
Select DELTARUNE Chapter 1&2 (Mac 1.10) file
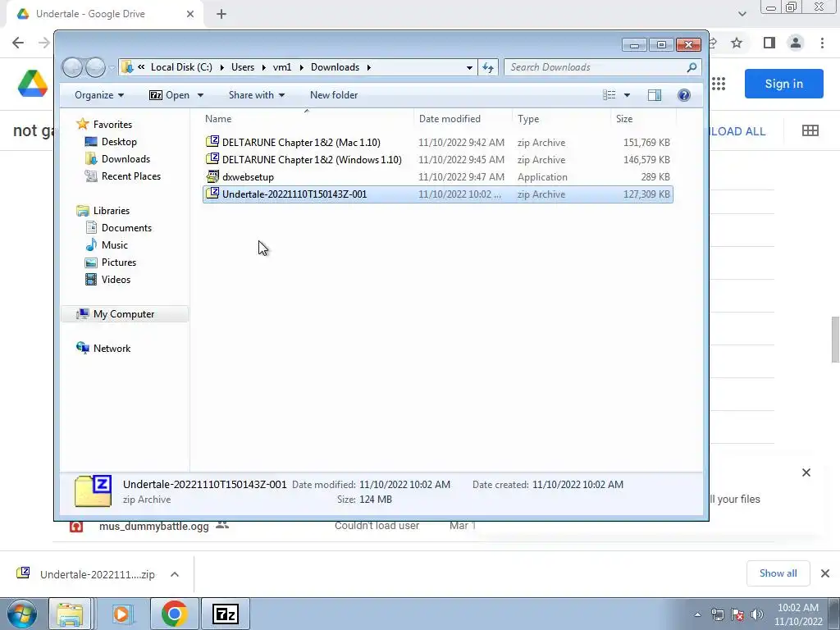click(438, 143)
